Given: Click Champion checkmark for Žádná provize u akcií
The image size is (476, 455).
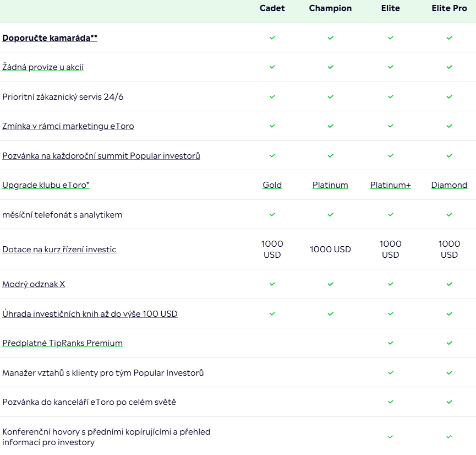Looking at the screenshot, I should click(x=330, y=67).
